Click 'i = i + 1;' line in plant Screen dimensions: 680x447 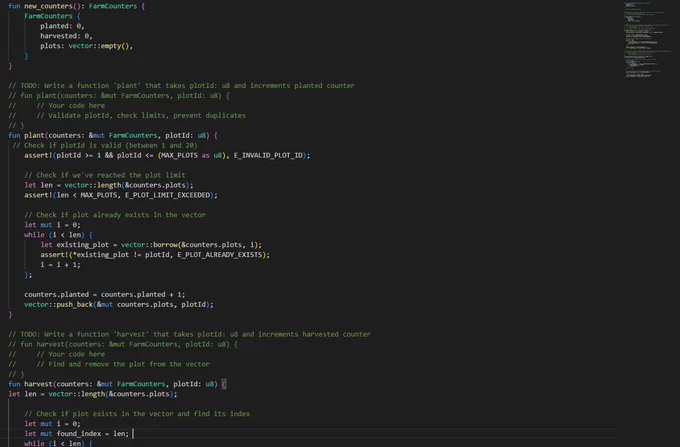60,265
